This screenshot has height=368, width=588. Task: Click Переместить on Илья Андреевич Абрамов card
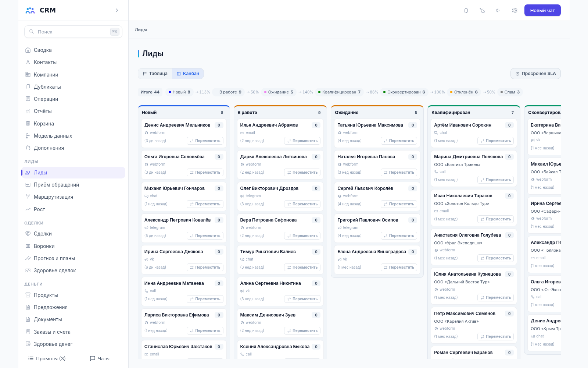tap(302, 141)
